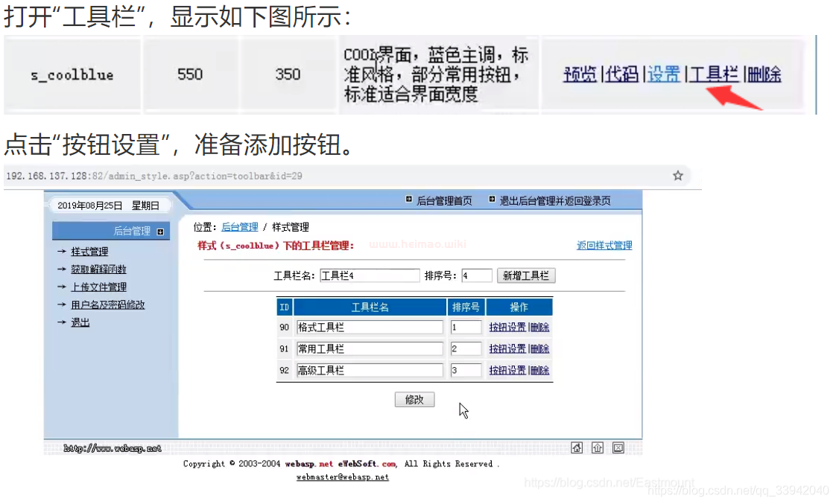Delete the 常用工具栏 row via 删除
Screen dimensions: 836x504
click(x=540, y=348)
